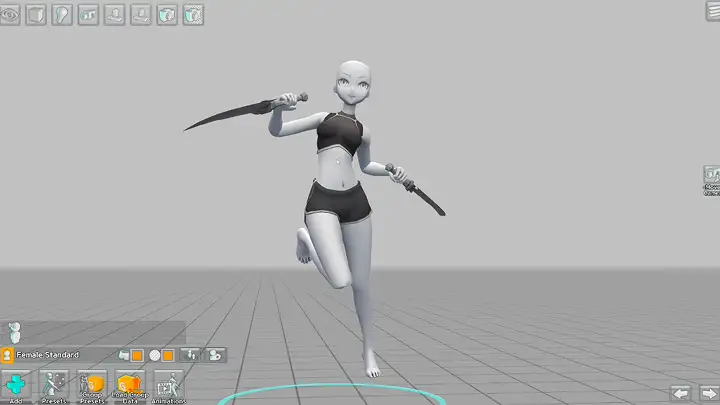Click the eye view icon in top toolbar
720x405 pixels.
click(11, 14)
